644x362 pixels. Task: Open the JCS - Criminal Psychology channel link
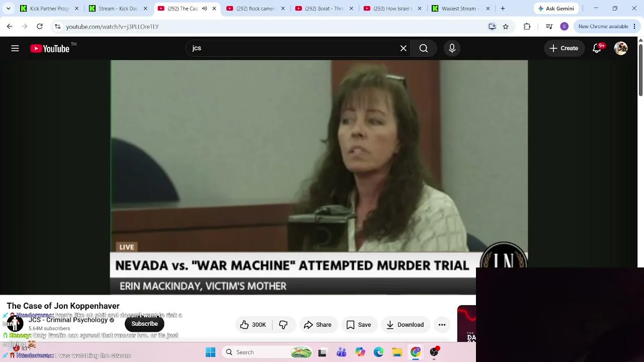click(68, 320)
